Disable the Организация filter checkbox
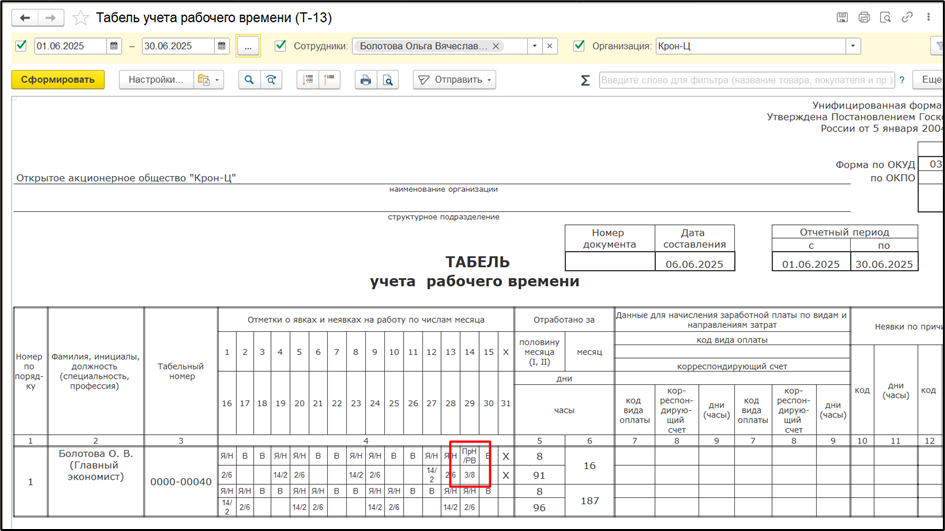The image size is (945, 531). [579, 46]
